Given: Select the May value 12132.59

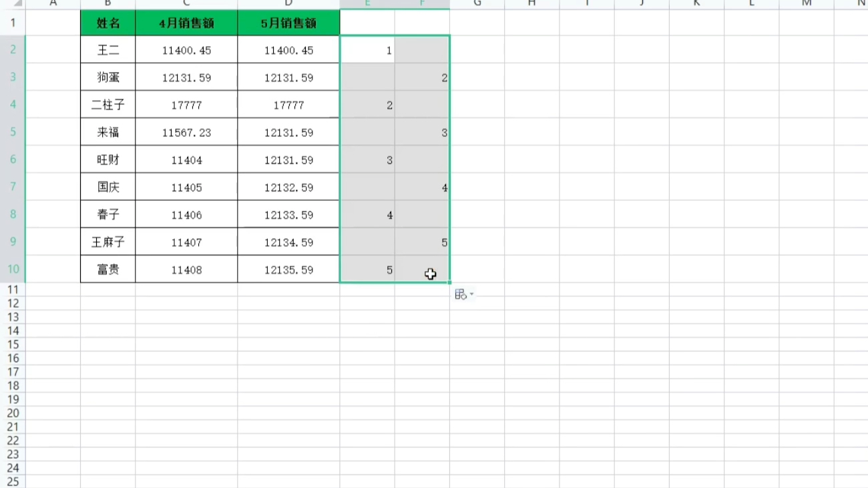Looking at the screenshot, I should (288, 187).
